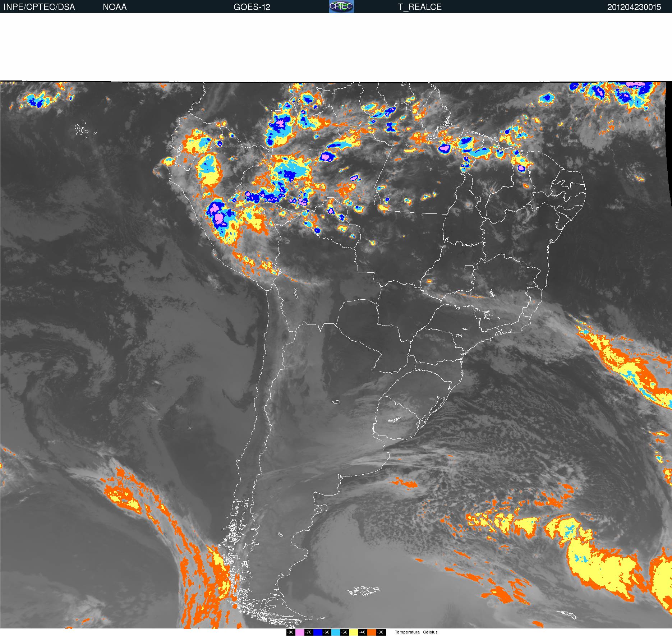Click the -30 legend value
The height and width of the screenshot is (636, 672).
381,632
